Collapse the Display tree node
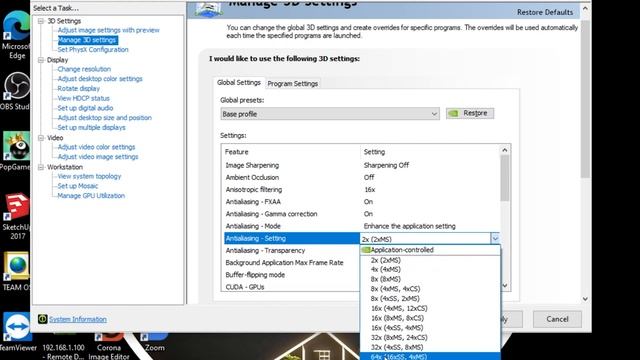The height and width of the screenshot is (360, 640). pos(41,60)
